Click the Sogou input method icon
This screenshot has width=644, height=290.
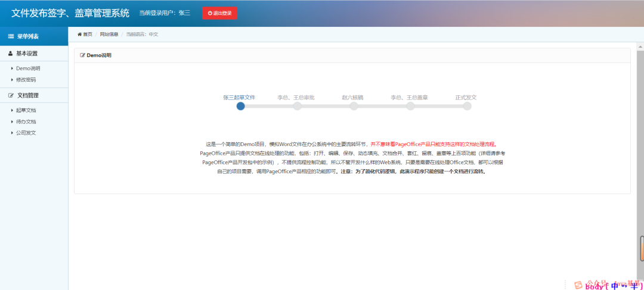point(578,285)
